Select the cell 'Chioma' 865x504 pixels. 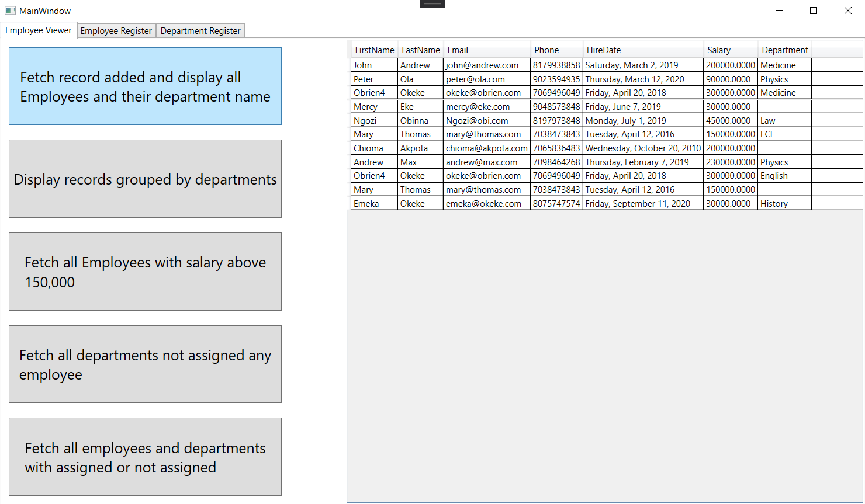(x=374, y=148)
